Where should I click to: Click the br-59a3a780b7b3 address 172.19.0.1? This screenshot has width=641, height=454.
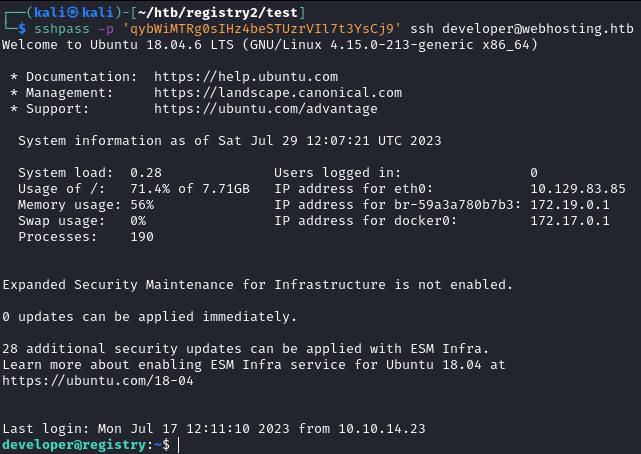pyautogui.click(x=569, y=204)
